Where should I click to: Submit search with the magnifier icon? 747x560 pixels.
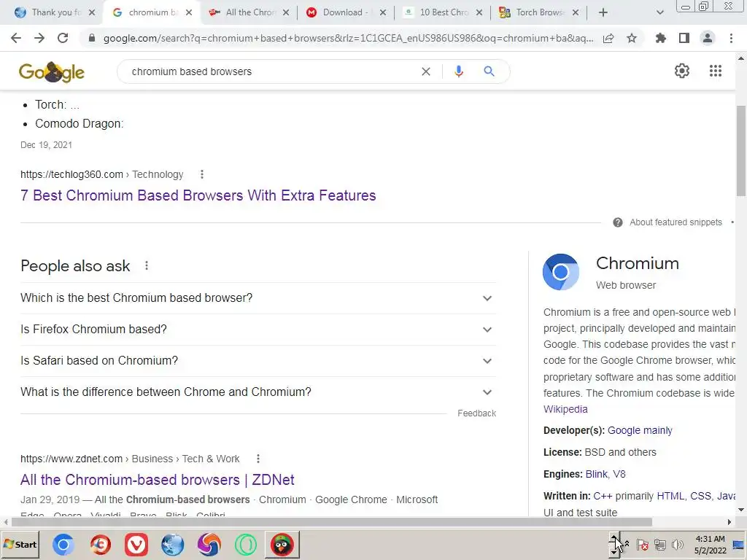tap(489, 71)
